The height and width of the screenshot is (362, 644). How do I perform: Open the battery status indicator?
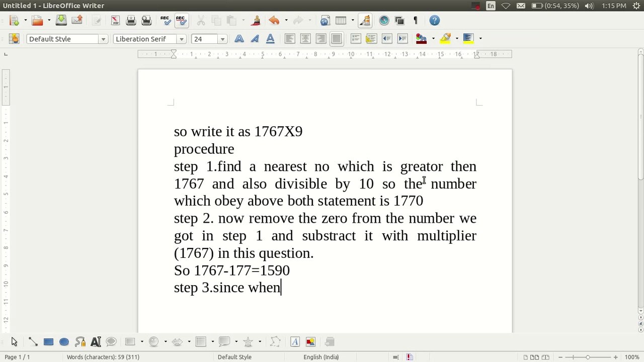tap(555, 6)
